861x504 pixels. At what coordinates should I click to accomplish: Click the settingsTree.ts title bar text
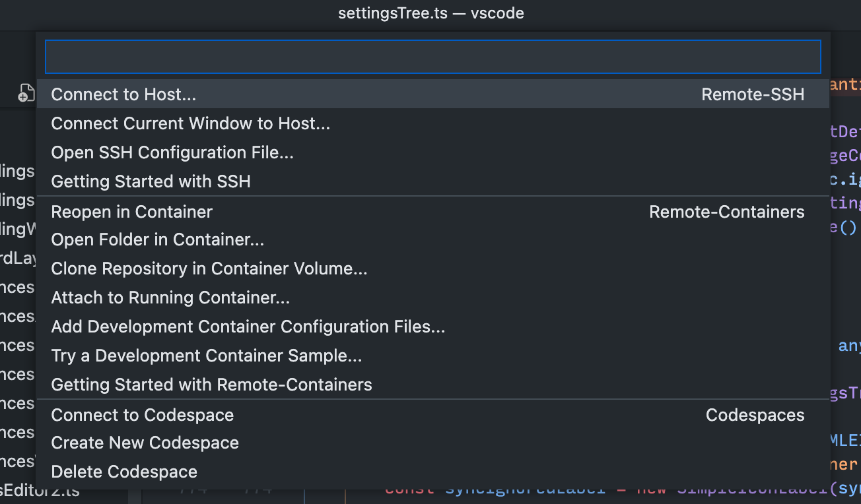430,13
